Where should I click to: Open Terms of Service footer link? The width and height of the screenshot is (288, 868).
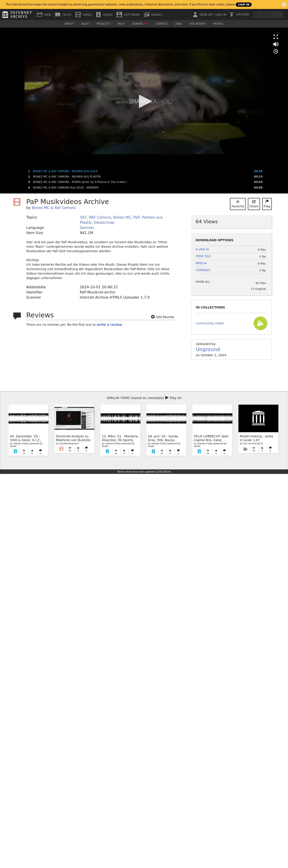[x=144, y=471]
